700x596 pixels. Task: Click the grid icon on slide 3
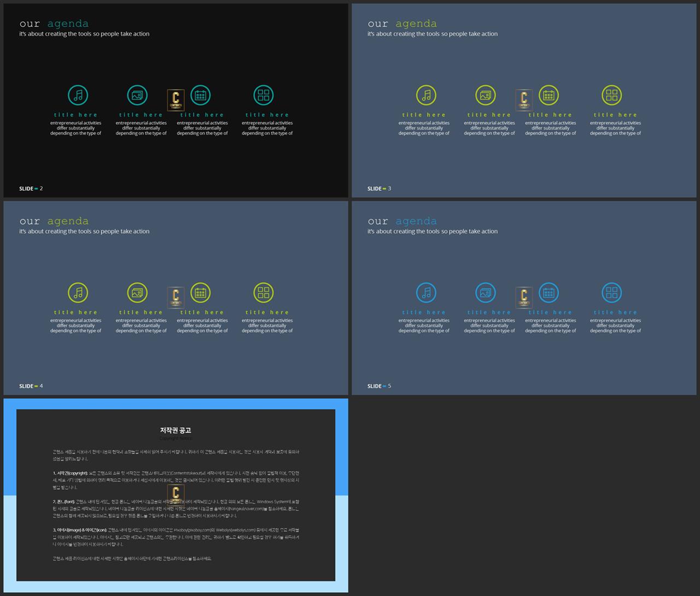[612, 95]
